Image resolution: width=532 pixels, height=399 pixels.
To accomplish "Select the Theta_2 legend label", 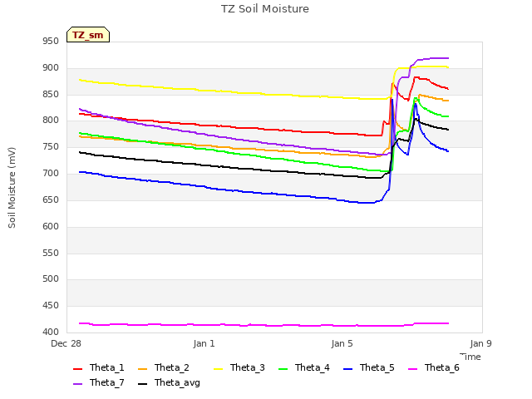I will (x=172, y=367).
